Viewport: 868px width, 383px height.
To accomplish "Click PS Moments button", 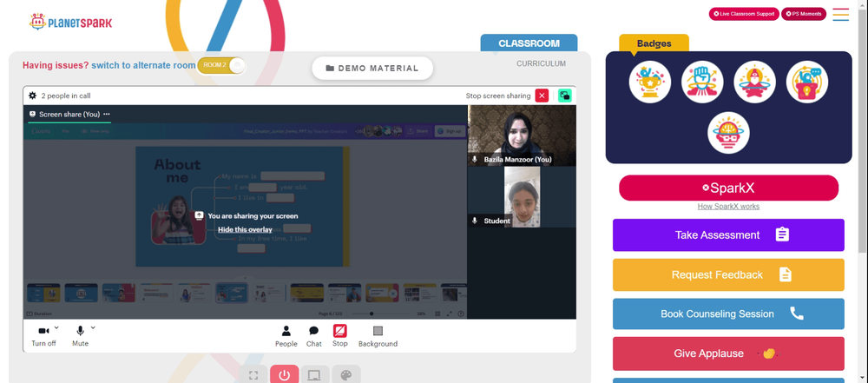I will tap(803, 14).
